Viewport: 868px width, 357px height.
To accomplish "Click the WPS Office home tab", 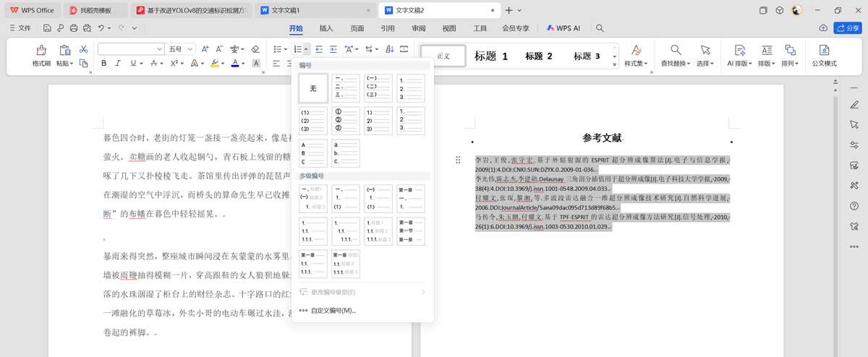I will tap(33, 10).
